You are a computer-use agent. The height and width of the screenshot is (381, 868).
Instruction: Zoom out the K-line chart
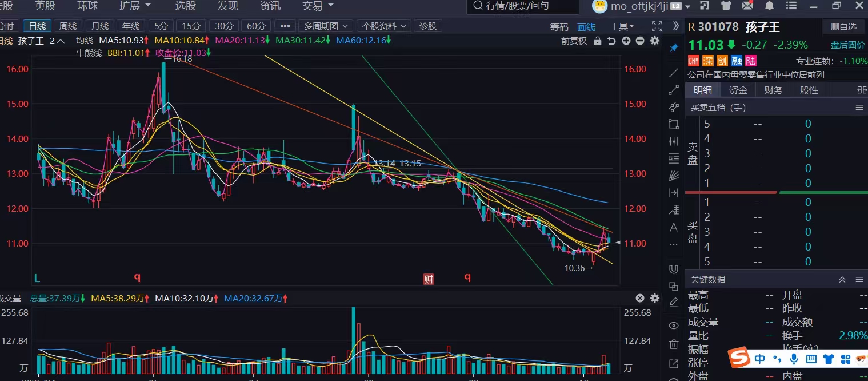[640, 41]
